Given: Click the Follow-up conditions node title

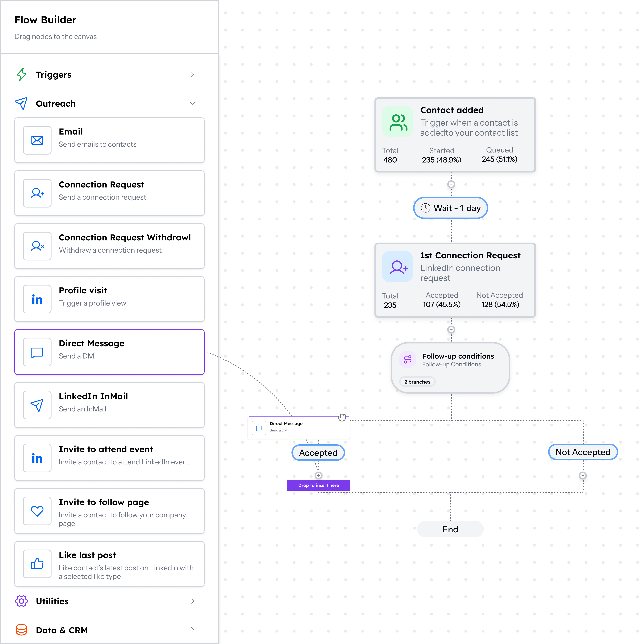Looking at the screenshot, I should coord(458,356).
